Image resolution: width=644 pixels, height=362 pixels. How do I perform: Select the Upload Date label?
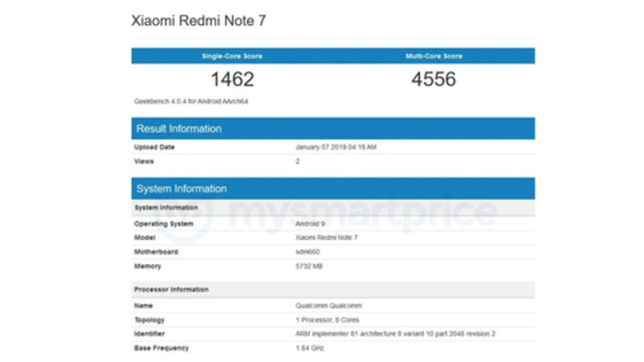tap(154, 147)
